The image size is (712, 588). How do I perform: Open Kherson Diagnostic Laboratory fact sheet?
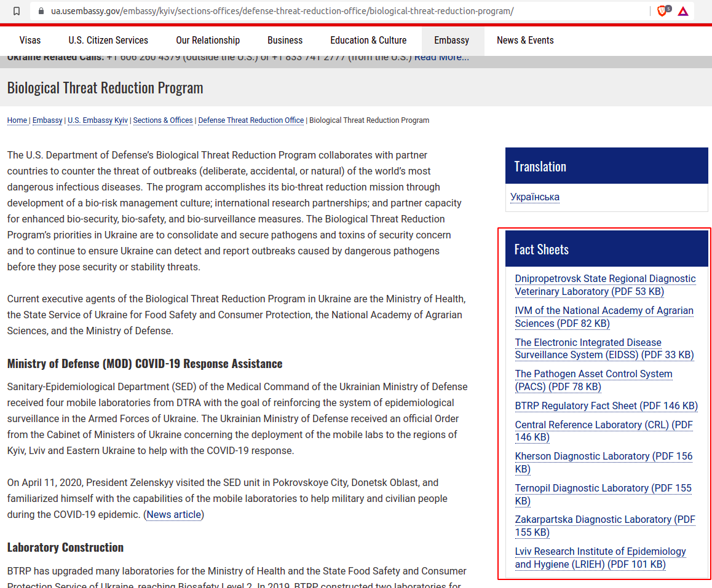click(603, 463)
